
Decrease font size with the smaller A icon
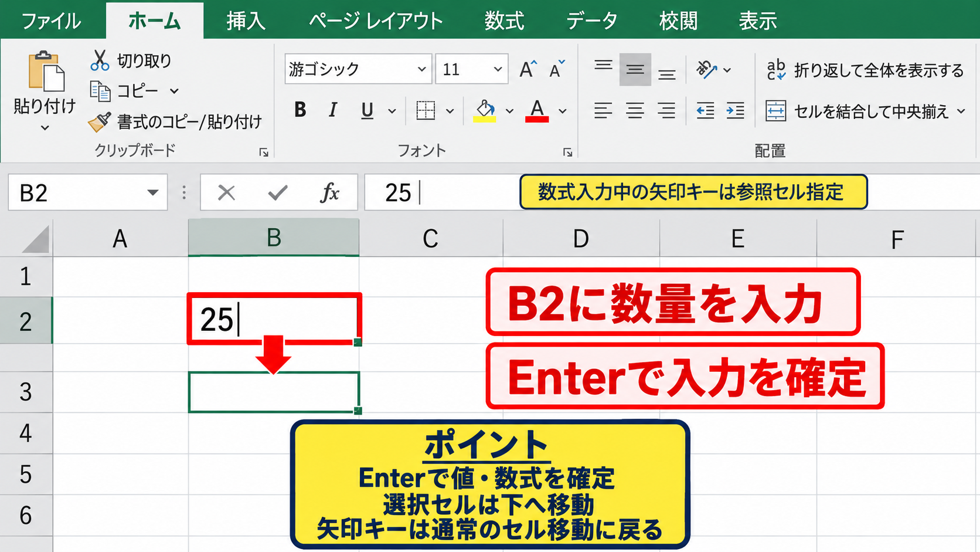click(557, 69)
